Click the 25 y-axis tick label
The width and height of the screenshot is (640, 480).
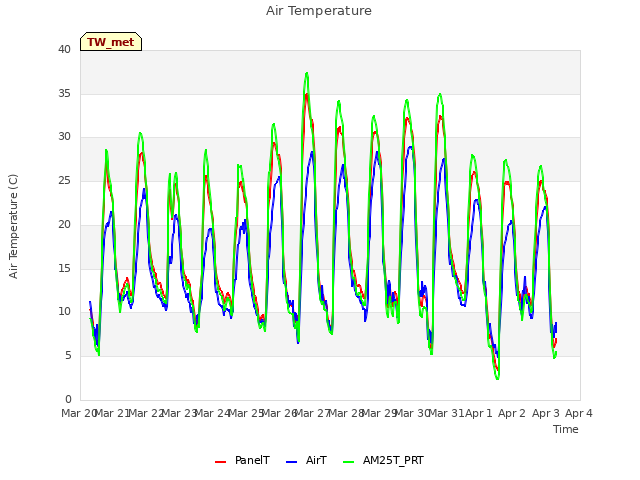64,180
